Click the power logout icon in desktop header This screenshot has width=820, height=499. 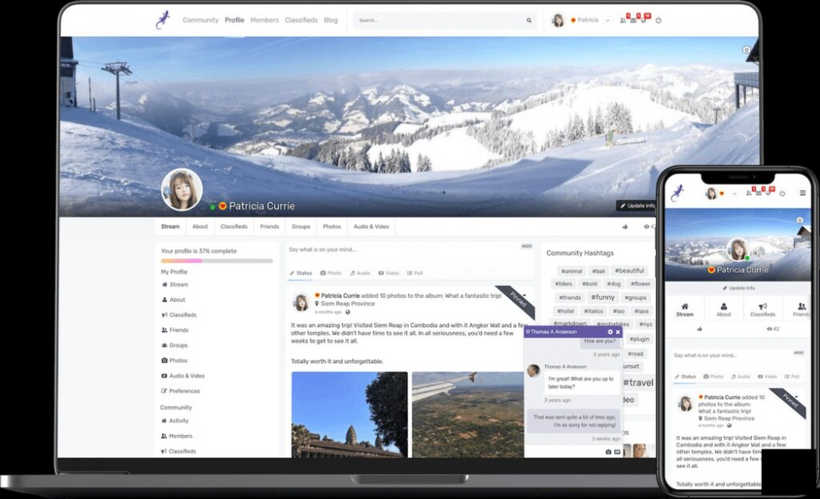[658, 20]
